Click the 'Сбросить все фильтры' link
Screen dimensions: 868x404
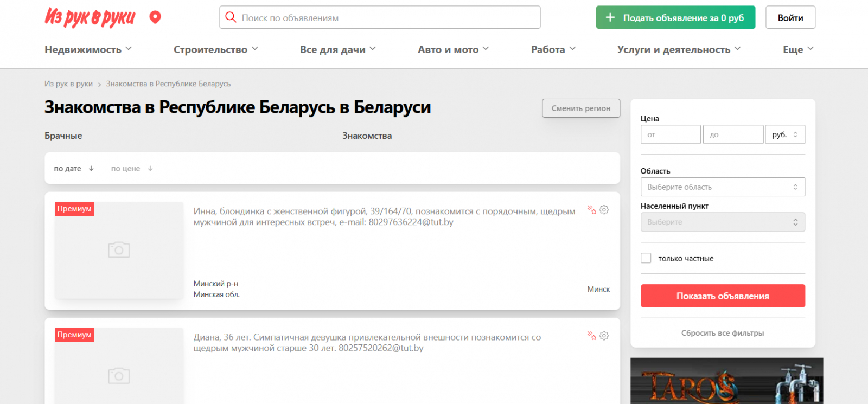pyautogui.click(x=722, y=333)
